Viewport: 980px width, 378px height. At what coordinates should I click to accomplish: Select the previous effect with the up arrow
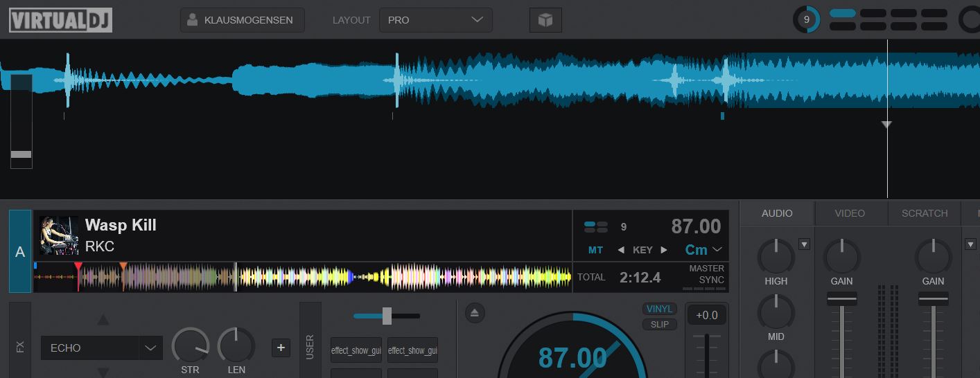click(103, 320)
